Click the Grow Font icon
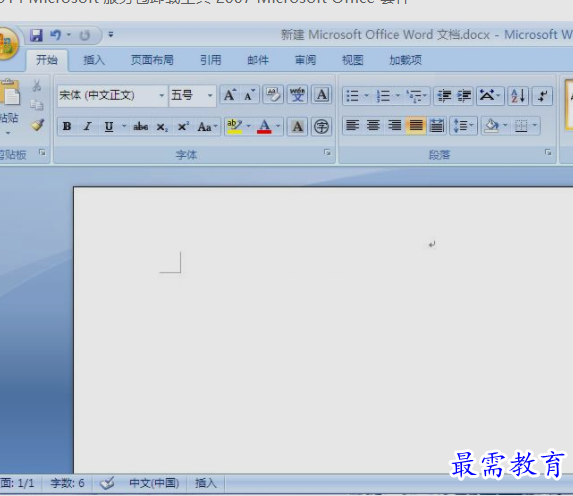The height and width of the screenshot is (496, 573). coord(230,95)
